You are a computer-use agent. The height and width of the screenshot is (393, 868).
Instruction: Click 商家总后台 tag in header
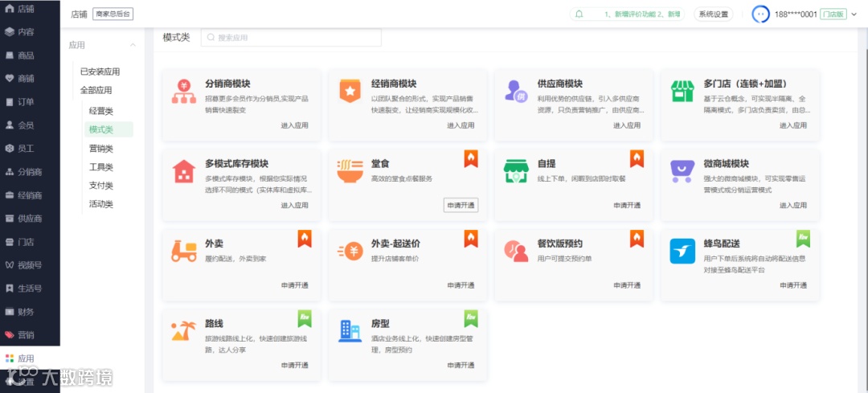pyautogui.click(x=113, y=14)
